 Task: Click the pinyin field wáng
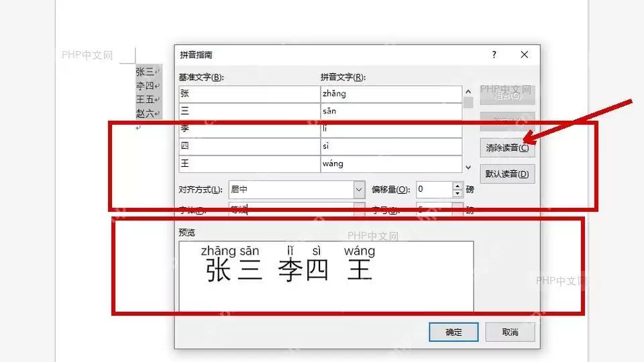(391, 164)
